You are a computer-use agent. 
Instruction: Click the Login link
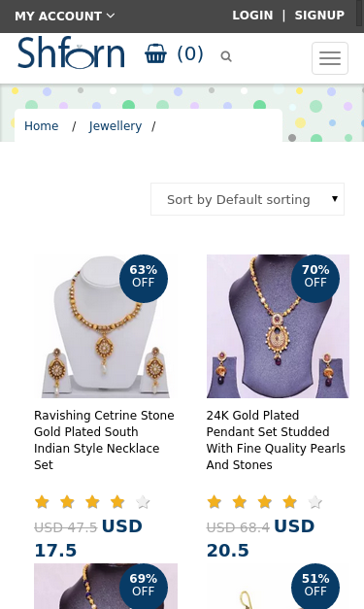pyautogui.click(x=252, y=16)
